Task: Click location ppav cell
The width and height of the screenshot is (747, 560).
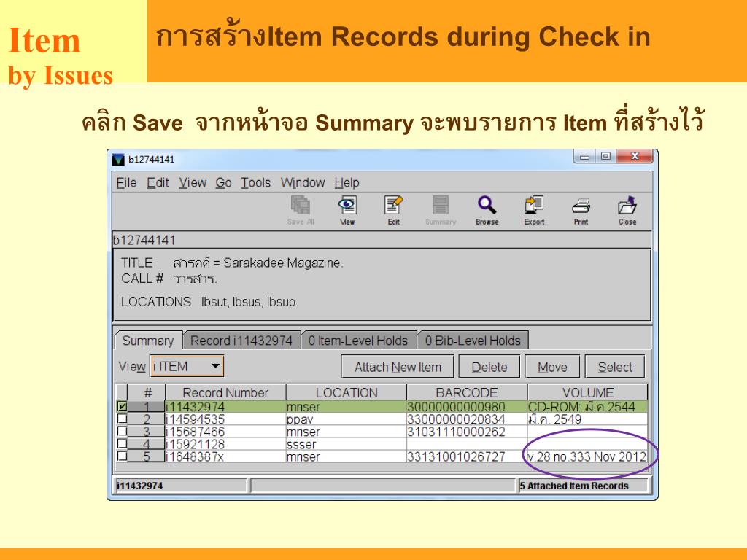Action: (347, 419)
